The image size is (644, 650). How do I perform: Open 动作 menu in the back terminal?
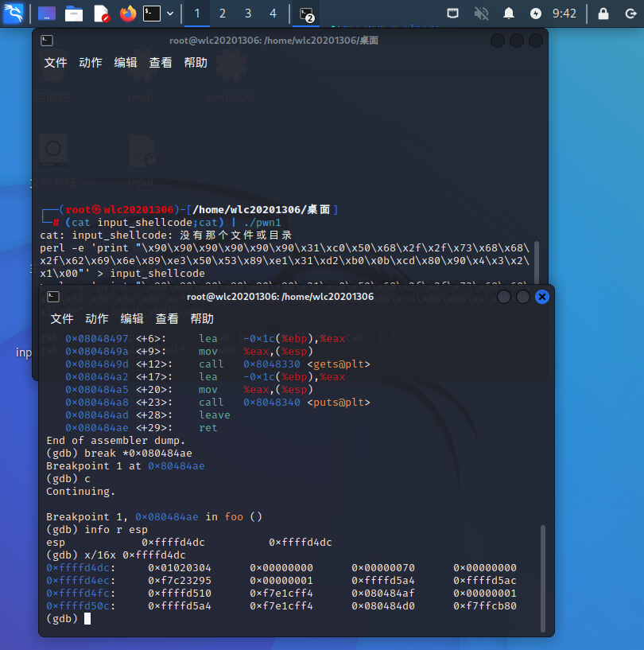coord(91,63)
